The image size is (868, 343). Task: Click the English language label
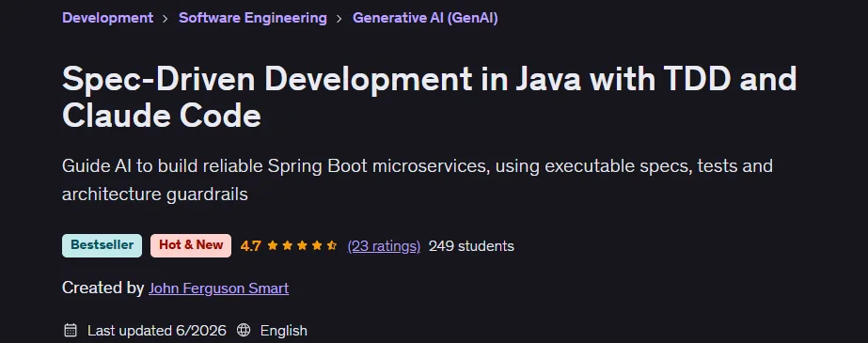(283, 331)
